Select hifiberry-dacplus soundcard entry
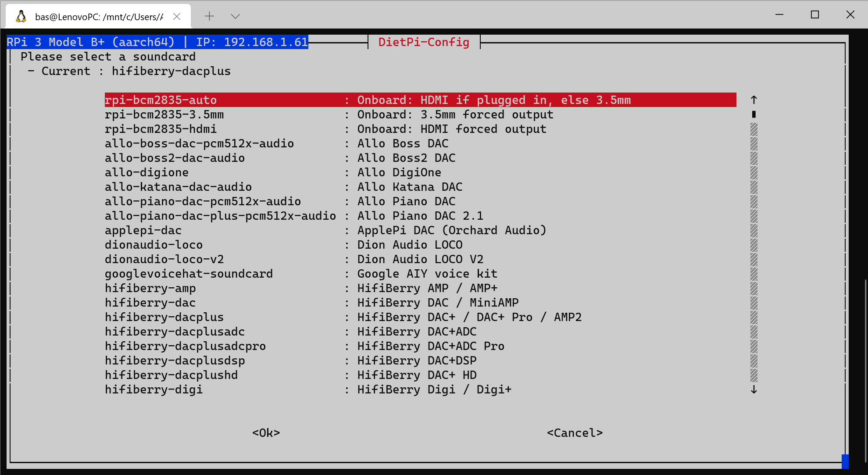This screenshot has height=475, width=868. [x=164, y=317]
